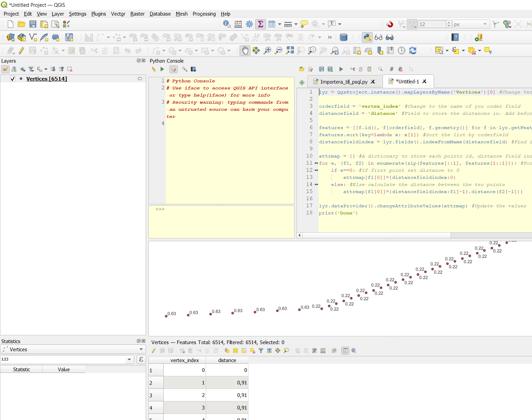
Task: Filter the legend with the funnel icon
Action: point(31,69)
